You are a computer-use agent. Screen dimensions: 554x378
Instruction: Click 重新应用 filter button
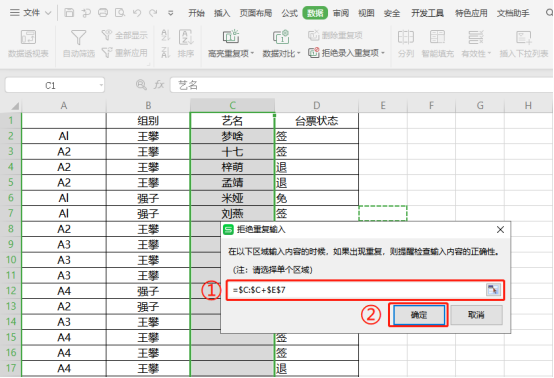click(124, 53)
